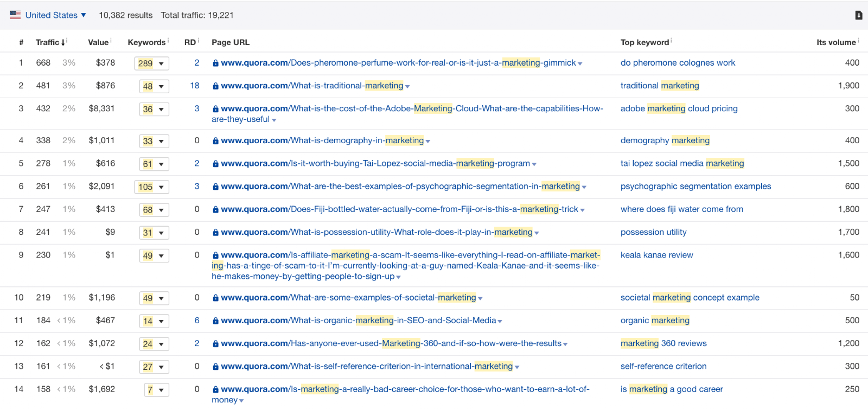
Task: Click the export icon at top right
Action: (x=858, y=15)
